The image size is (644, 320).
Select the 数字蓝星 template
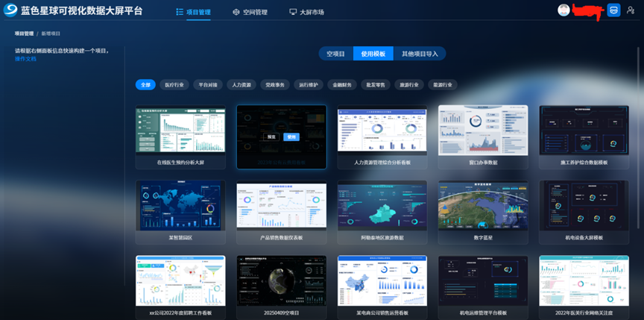click(x=483, y=213)
